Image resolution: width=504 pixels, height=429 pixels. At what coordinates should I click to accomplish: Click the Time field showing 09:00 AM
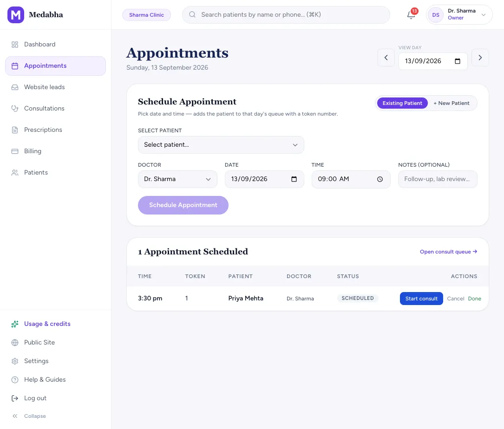(351, 179)
